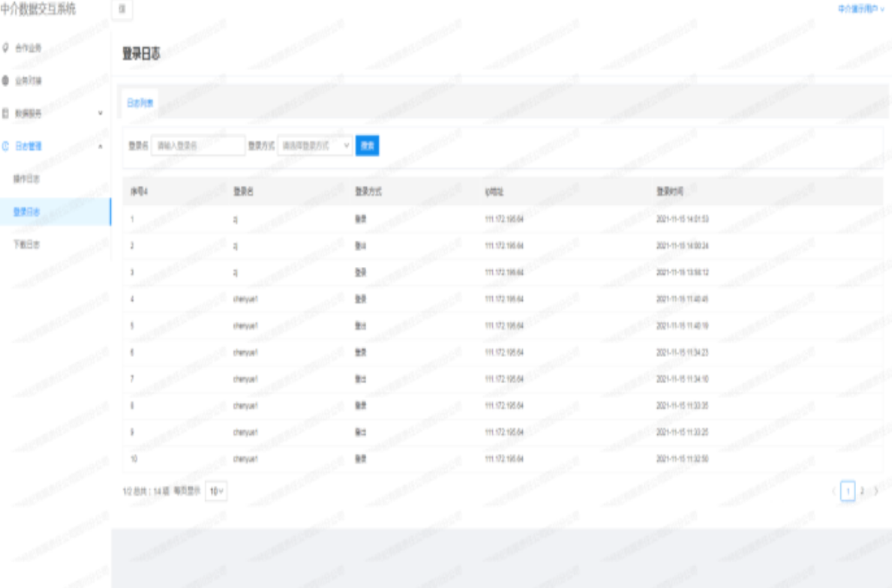Click the 数据服务 document icon
The width and height of the screenshot is (892, 588).
tap(6, 113)
